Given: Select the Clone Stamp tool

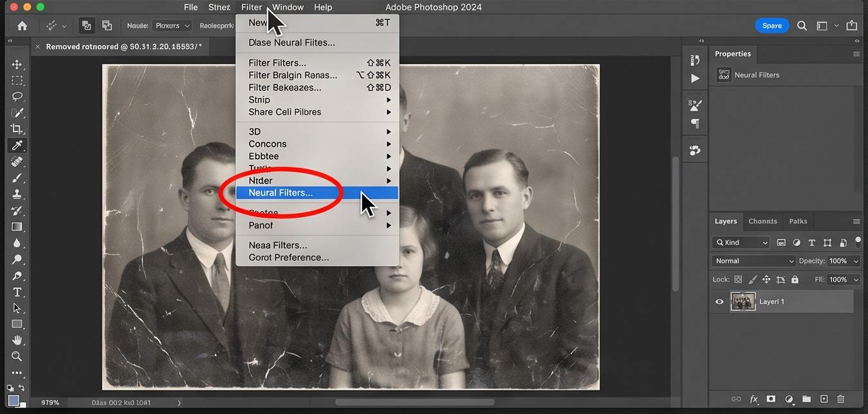Looking at the screenshot, I should click(x=17, y=194).
